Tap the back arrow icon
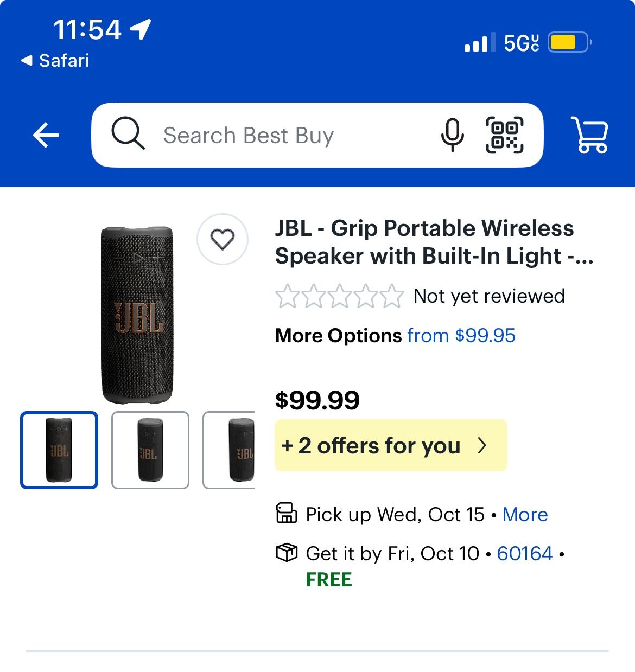This screenshot has width=635, height=672. coord(46,135)
